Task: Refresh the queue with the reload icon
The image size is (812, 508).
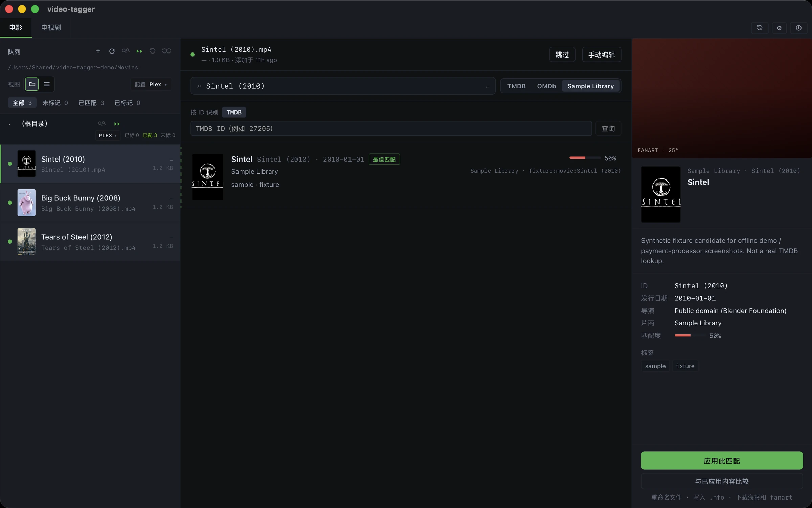Action: tap(112, 51)
